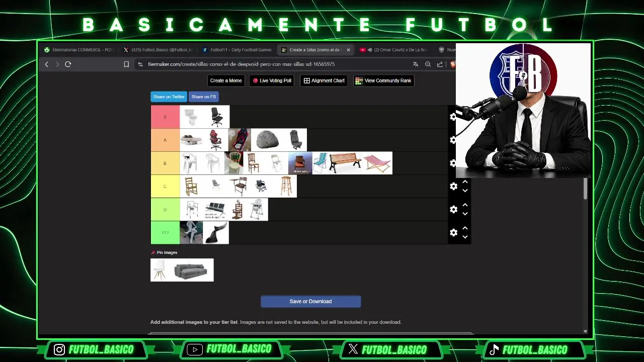Start a Live Voting Poll
This screenshot has height=362, width=644.
(x=272, y=80)
